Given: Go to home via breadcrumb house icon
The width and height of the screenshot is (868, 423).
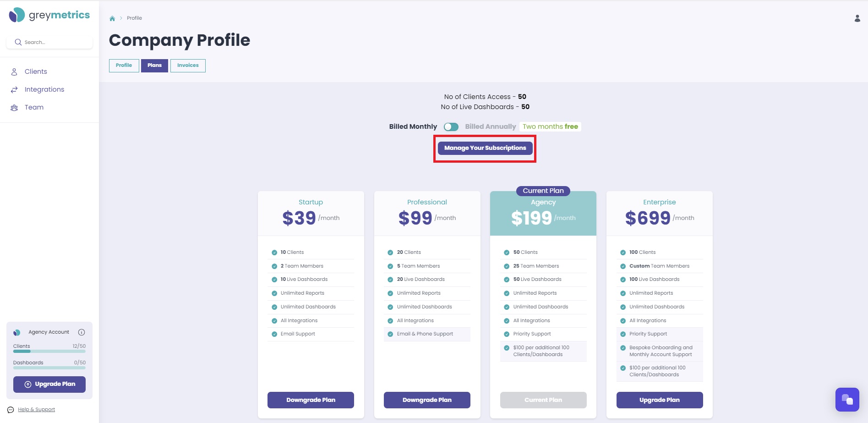Looking at the screenshot, I should tap(112, 18).
